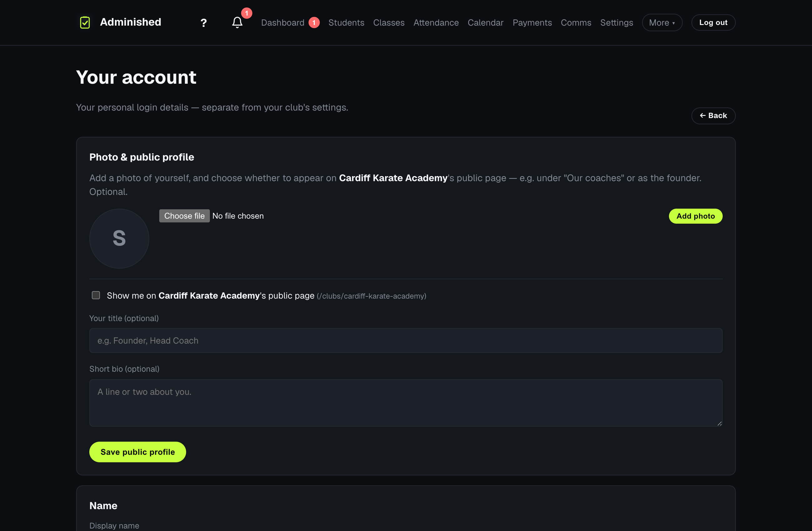Viewport: 812px width, 531px height.
Task: Click the 'Photo & public profile' heading
Action: point(141,157)
